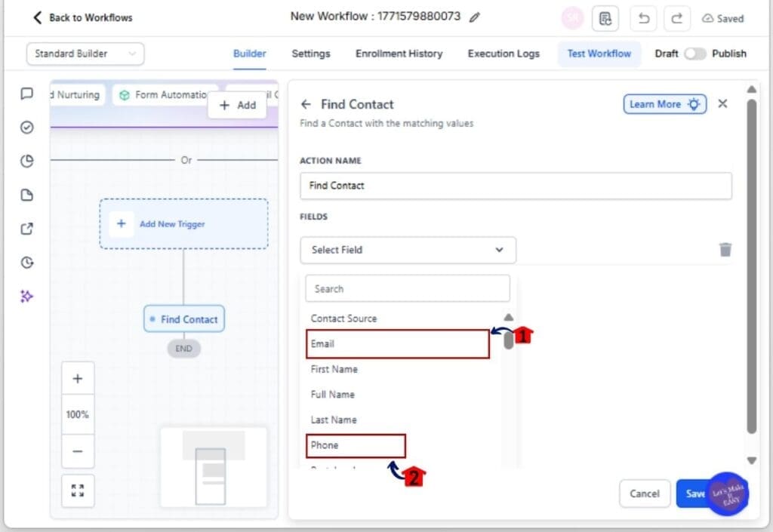Select the checkmark circle icon in the sidebar
The width and height of the screenshot is (773, 532).
pos(26,128)
